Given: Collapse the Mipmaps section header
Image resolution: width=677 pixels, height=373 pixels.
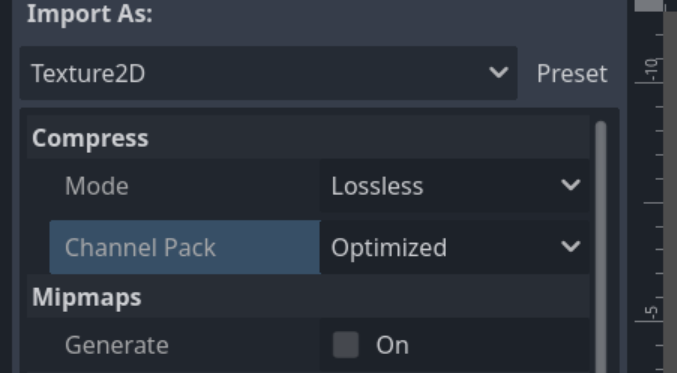Looking at the screenshot, I should (x=308, y=297).
